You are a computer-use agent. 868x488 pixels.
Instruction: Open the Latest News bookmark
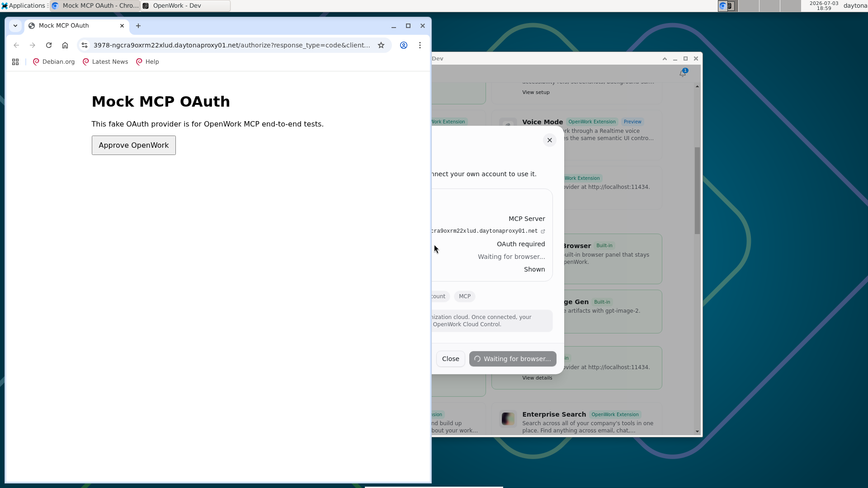105,62
